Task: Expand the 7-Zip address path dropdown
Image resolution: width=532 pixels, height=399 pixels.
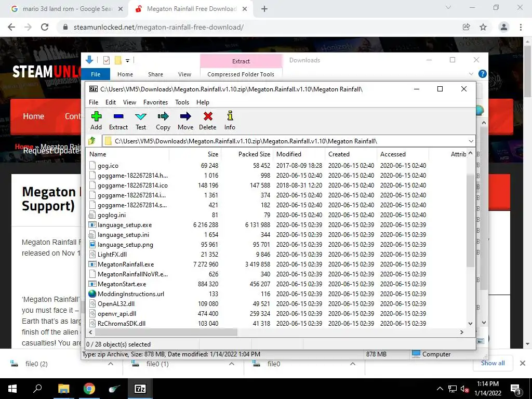Action: point(471,141)
